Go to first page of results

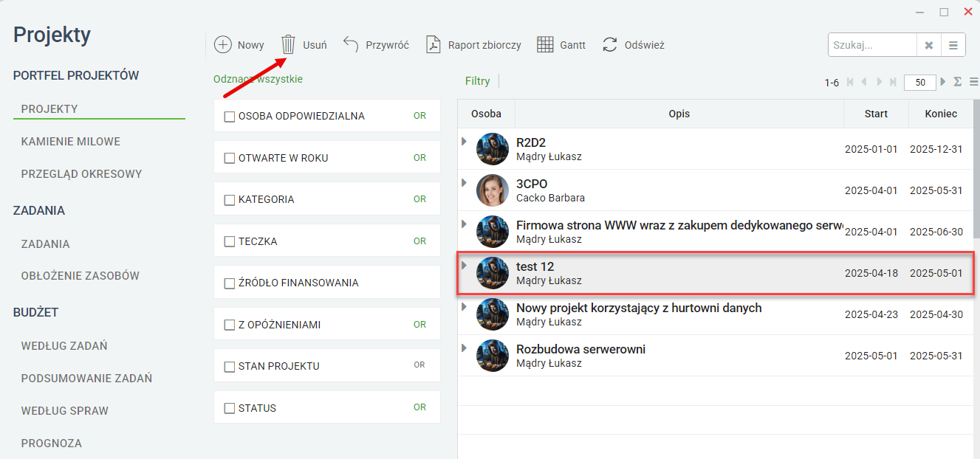pos(850,82)
